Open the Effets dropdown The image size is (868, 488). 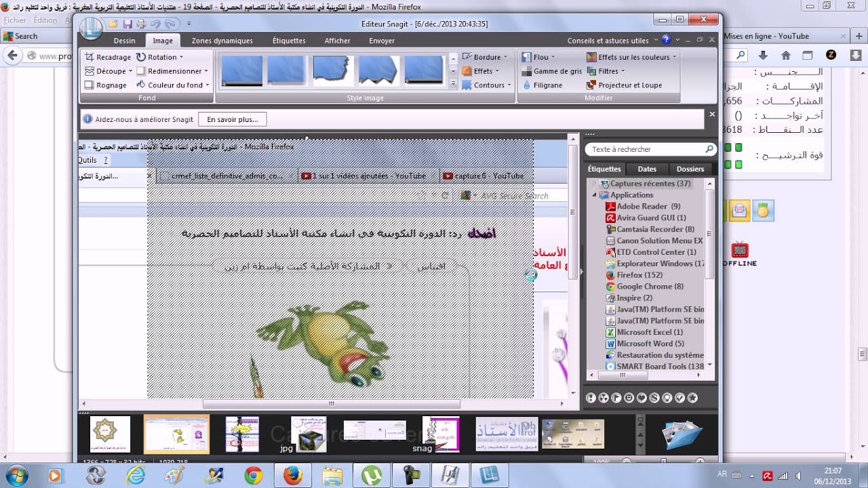pos(481,71)
